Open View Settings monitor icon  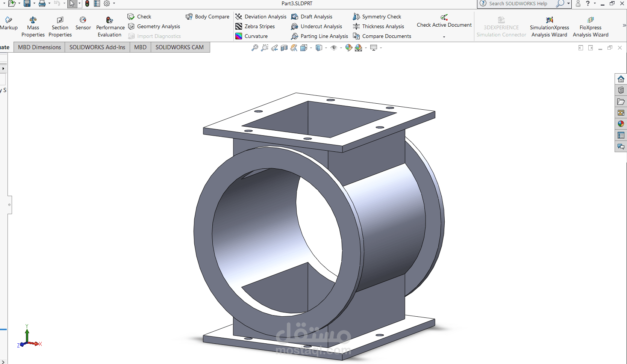pos(374,48)
